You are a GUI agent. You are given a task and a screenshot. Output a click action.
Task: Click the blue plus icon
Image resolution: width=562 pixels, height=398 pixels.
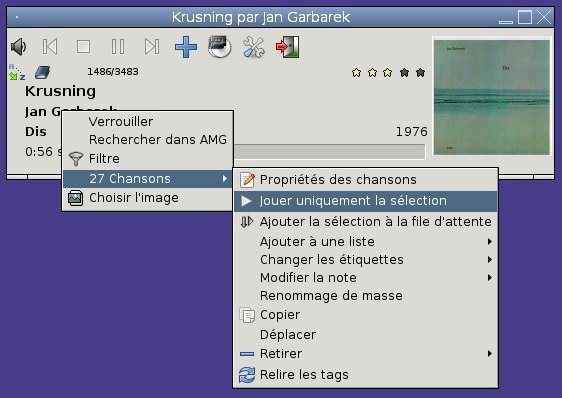(x=186, y=47)
